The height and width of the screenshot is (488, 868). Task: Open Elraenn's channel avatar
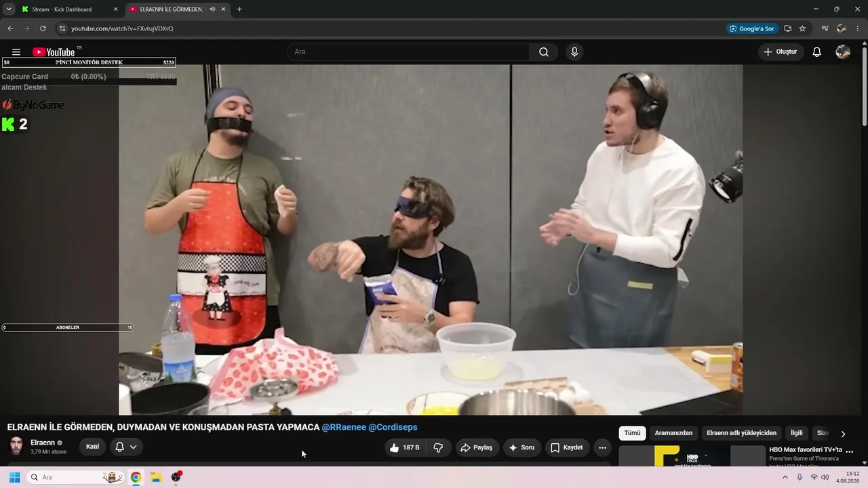click(16, 446)
